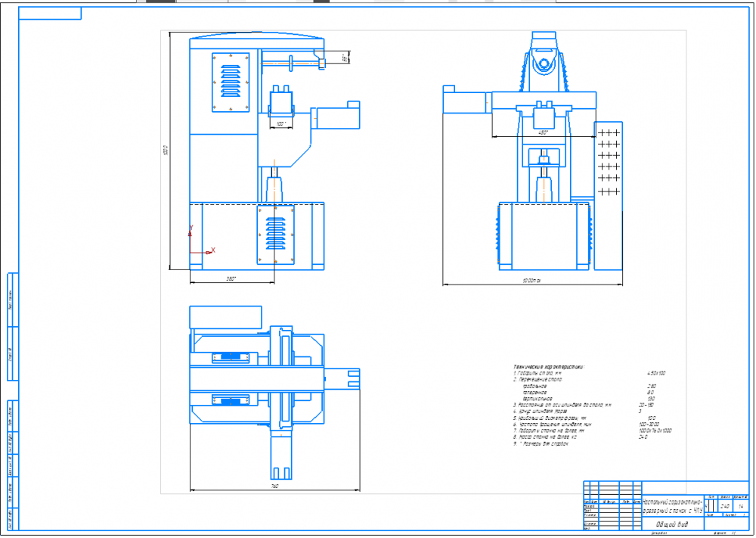Viewport: 756px width, 538px height.
Task: Click the 100* dimension in front view
Action: [x=280, y=123]
